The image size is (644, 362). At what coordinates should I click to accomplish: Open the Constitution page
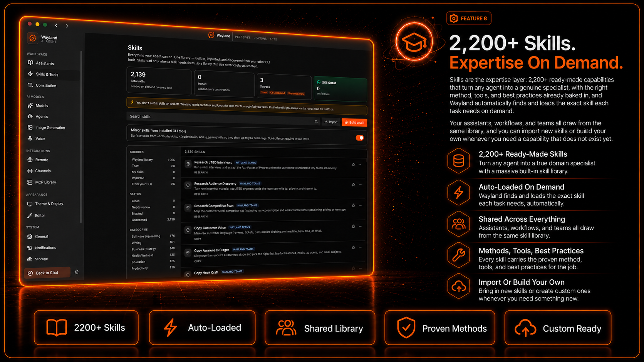[42, 85]
